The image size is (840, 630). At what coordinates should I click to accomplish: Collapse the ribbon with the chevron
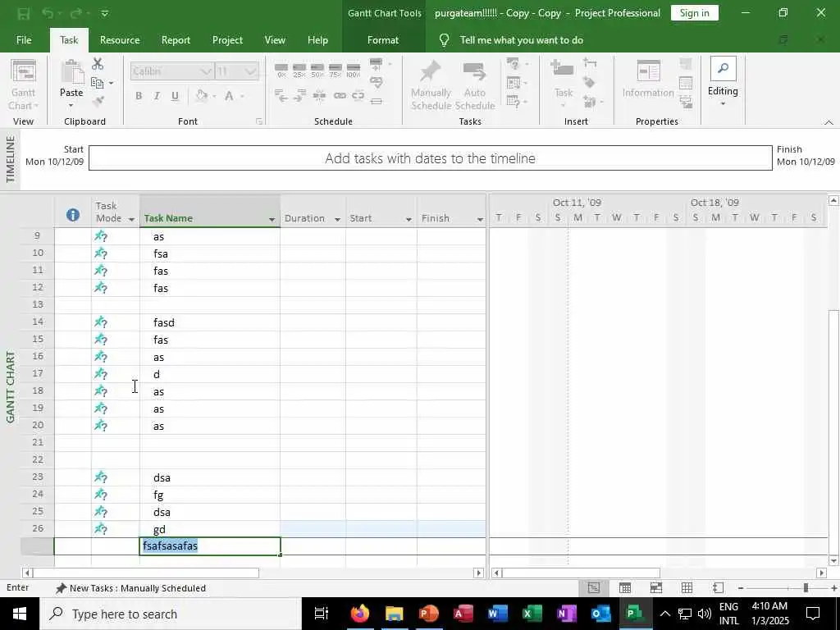(829, 123)
